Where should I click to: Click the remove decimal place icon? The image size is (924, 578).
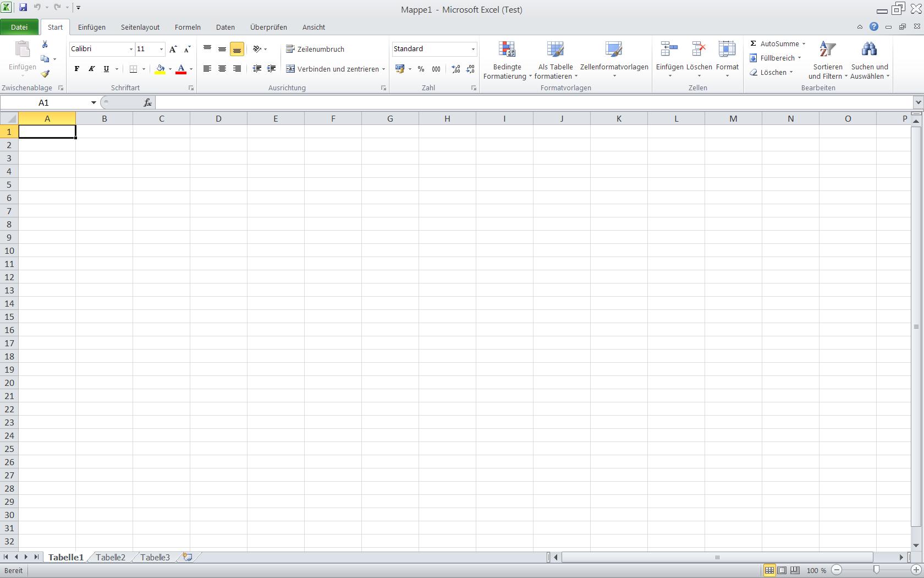click(470, 69)
